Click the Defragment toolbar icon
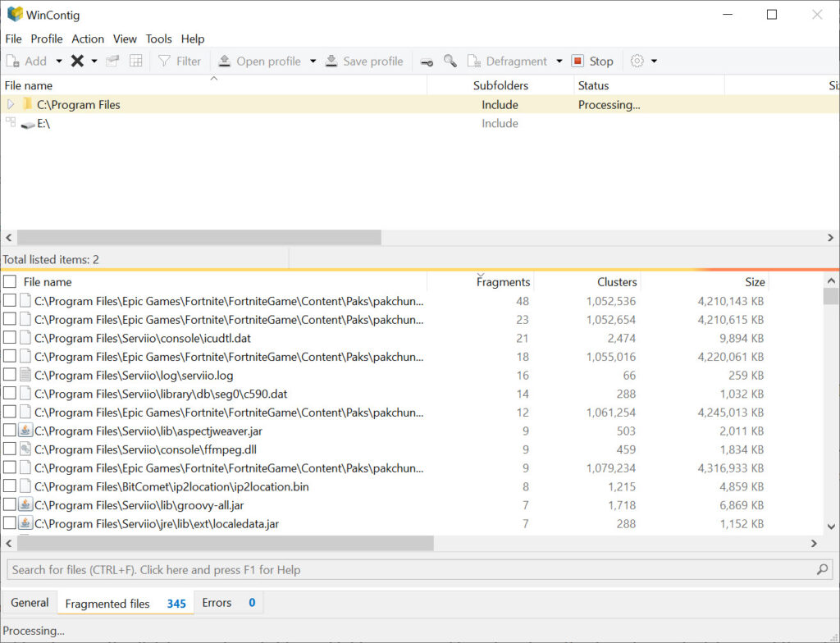This screenshot has width=840, height=643. click(473, 61)
